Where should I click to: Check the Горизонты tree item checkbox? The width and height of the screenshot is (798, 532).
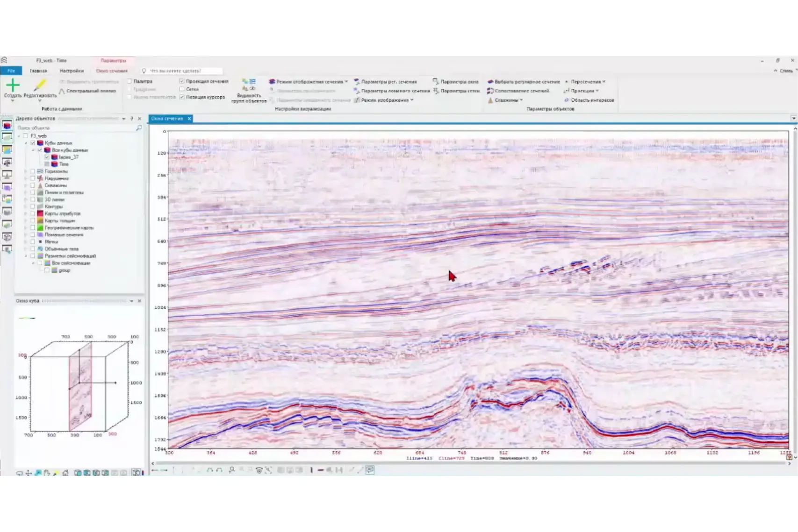(33, 171)
